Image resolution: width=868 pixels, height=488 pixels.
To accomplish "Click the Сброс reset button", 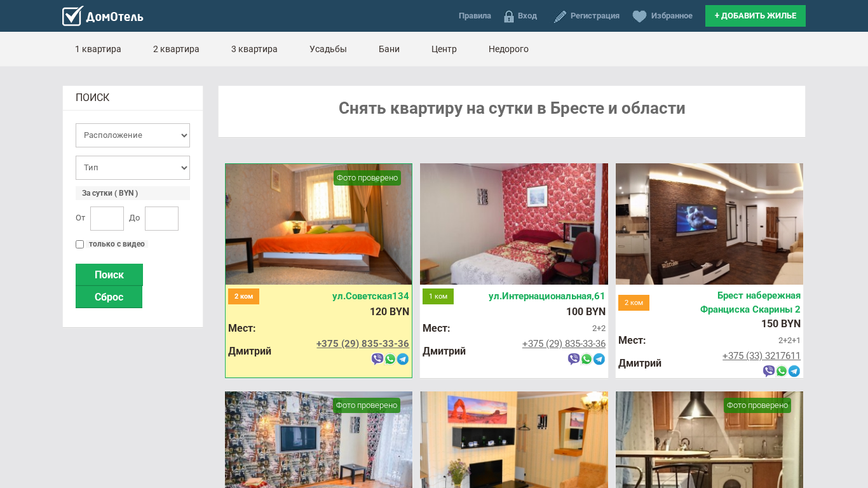I will 109,297.
